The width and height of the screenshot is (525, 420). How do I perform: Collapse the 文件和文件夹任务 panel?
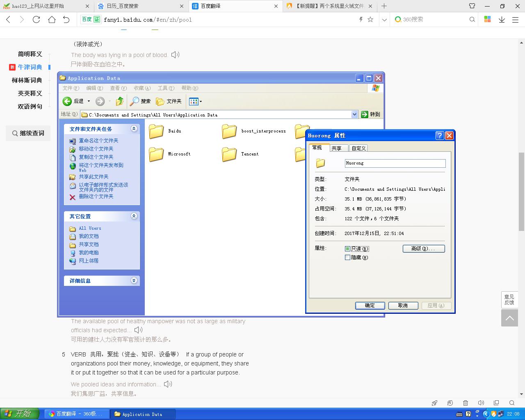coord(134,129)
